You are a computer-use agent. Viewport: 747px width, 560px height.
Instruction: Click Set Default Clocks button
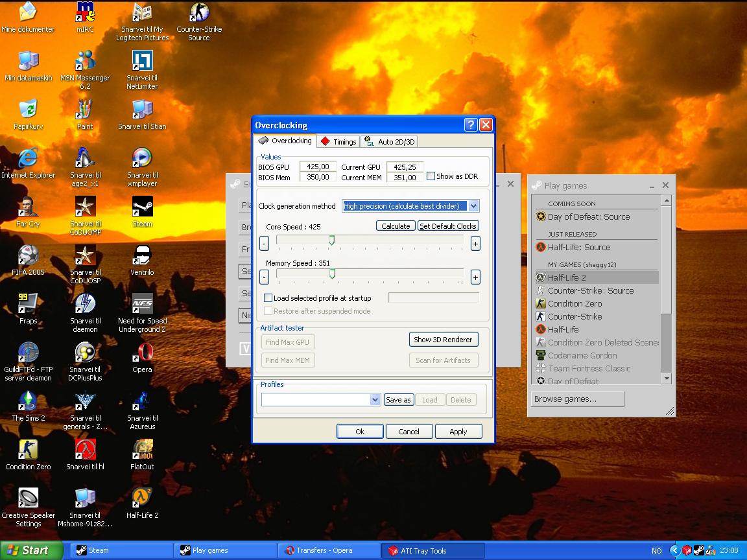point(448,226)
